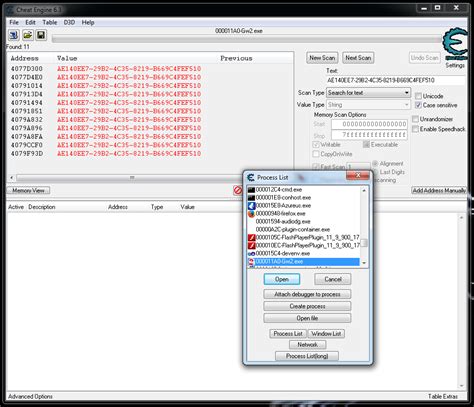Toggle the Case sensitive checkbox
Image resolution: width=474 pixels, height=407 pixels.
point(418,105)
